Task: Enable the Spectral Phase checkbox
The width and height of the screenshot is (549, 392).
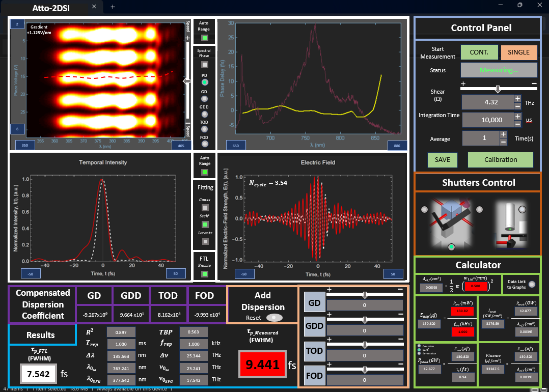Action: tap(205, 64)
